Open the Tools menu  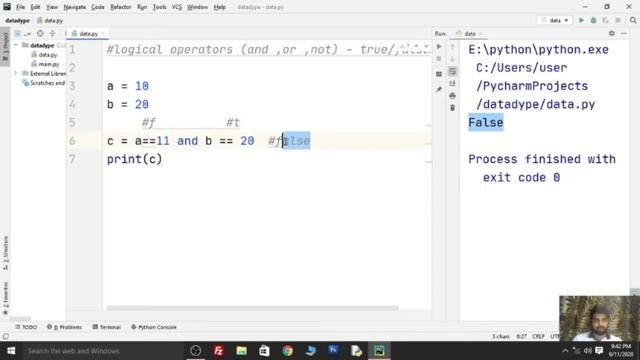pos(159,7)
